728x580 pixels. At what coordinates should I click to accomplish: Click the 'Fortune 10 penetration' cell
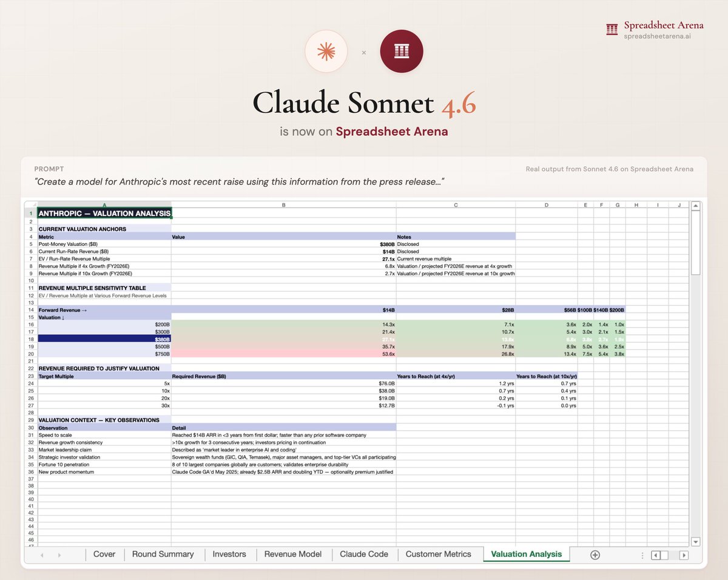pyautogui.click(x=104, y=464)
